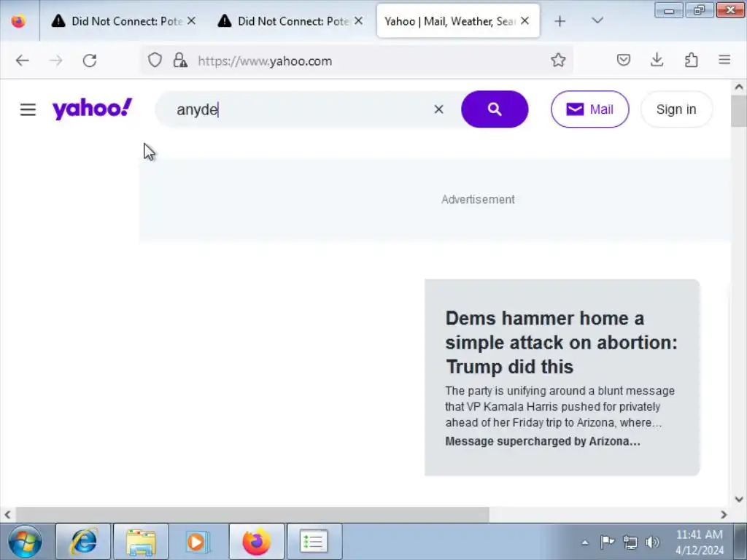The width and height of the screenshot is (747, 560).
Task: Click the vertical scrollbar down arrow
Action: click(x=739, y=499)
